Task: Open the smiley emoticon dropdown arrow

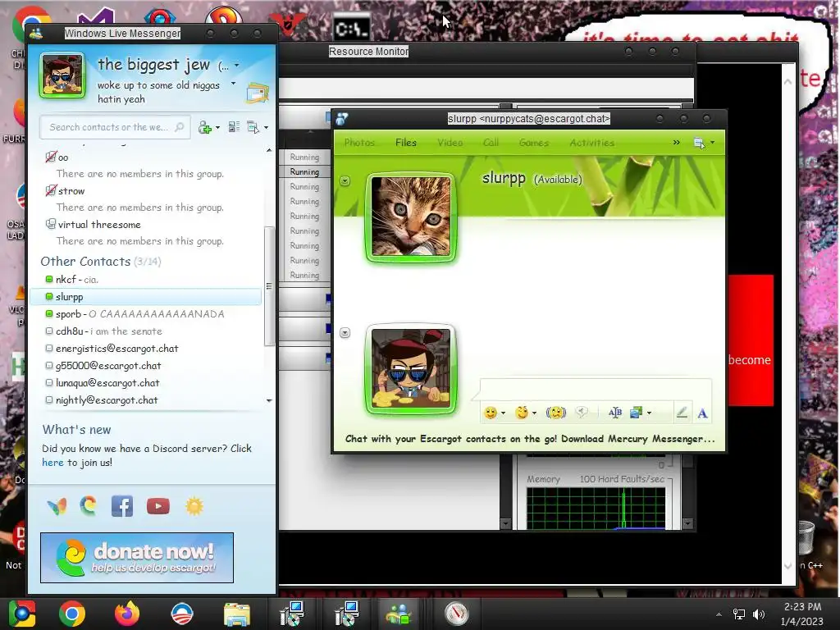Action: click(503, 413)
